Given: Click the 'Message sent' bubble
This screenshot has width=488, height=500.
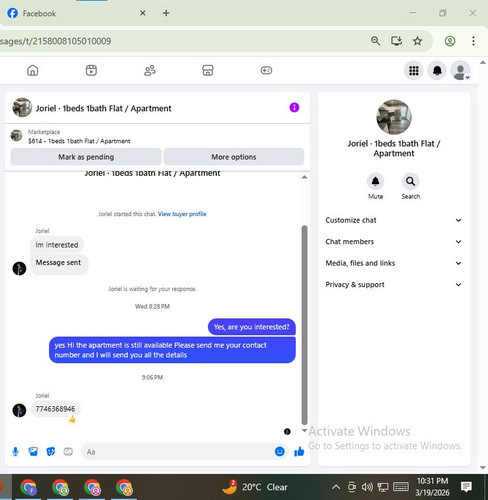Looking at the screenshot, I should tap(59, 263).
